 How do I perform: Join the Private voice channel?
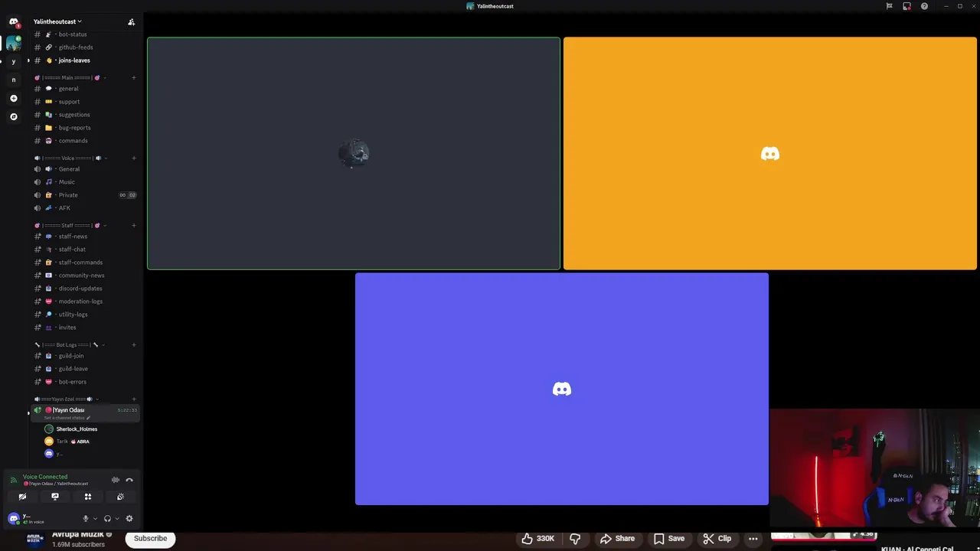coord(86,195)
